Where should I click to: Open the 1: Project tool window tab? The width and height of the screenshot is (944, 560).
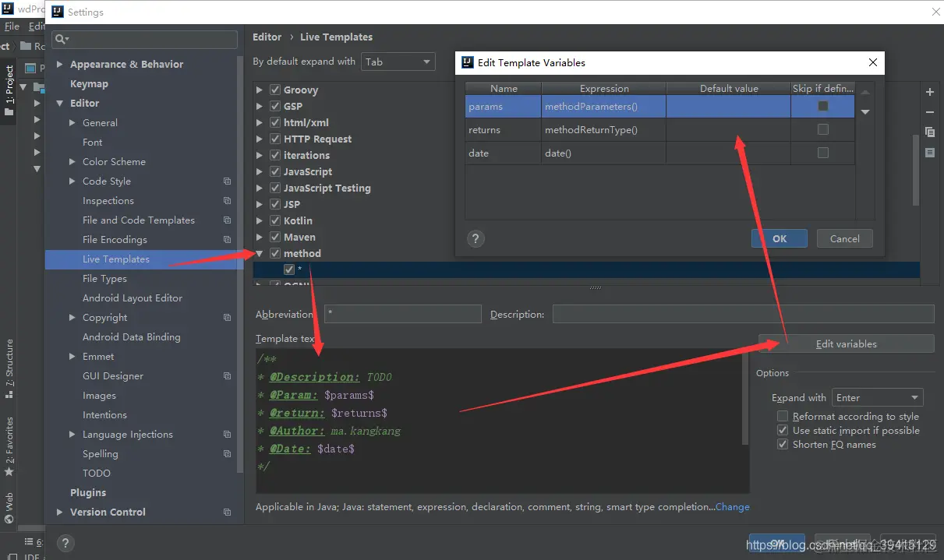click(9, 91)
